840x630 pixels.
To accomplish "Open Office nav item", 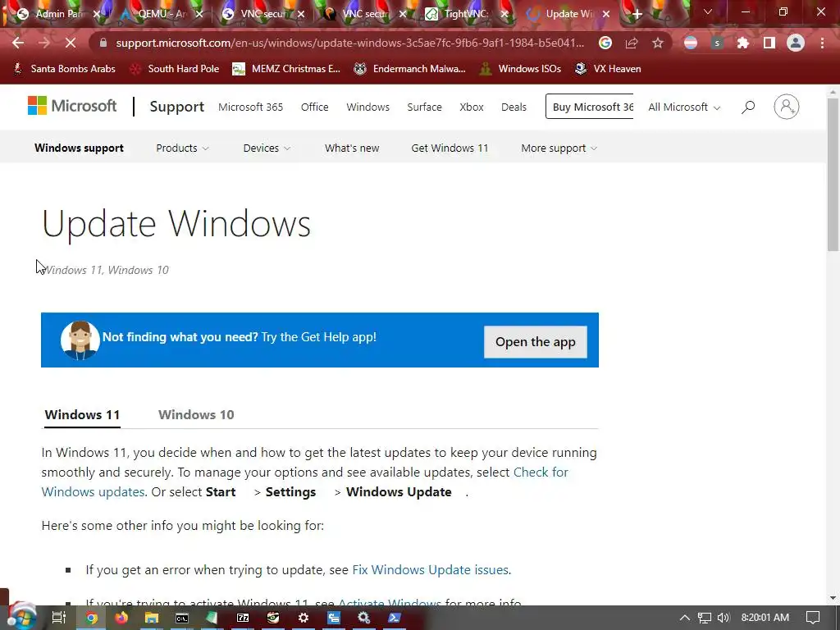I will coord(314,107).
